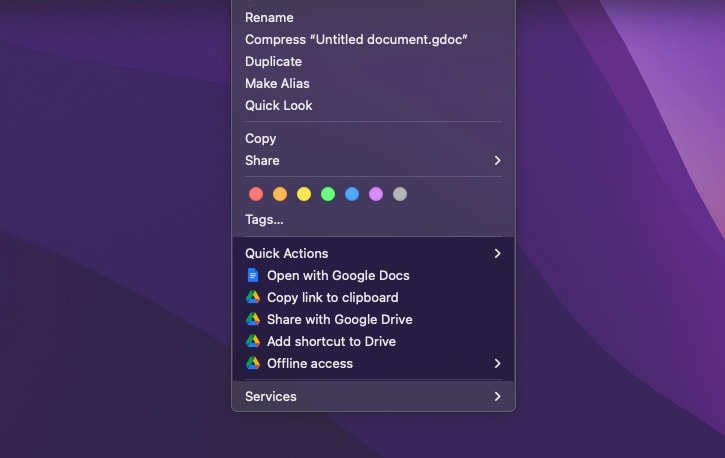Click Open with Google Docs text
Viewport: 725px width, 458px height.
point(338,275)
